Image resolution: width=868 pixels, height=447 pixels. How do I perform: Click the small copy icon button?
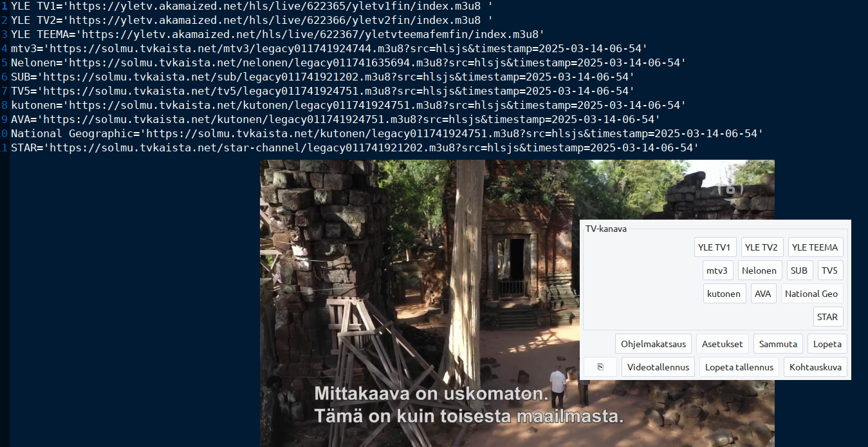tap(600, 367)
